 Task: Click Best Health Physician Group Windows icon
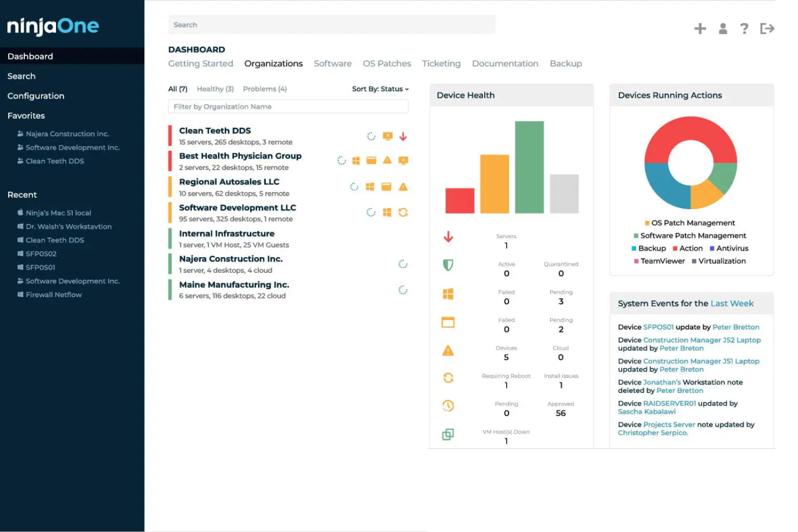[356, 161]
